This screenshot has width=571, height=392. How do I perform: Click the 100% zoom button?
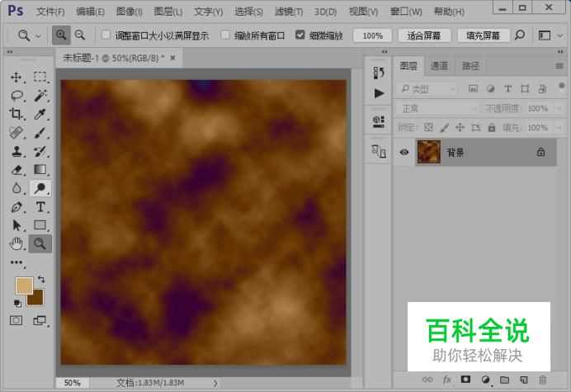[372, 35]
